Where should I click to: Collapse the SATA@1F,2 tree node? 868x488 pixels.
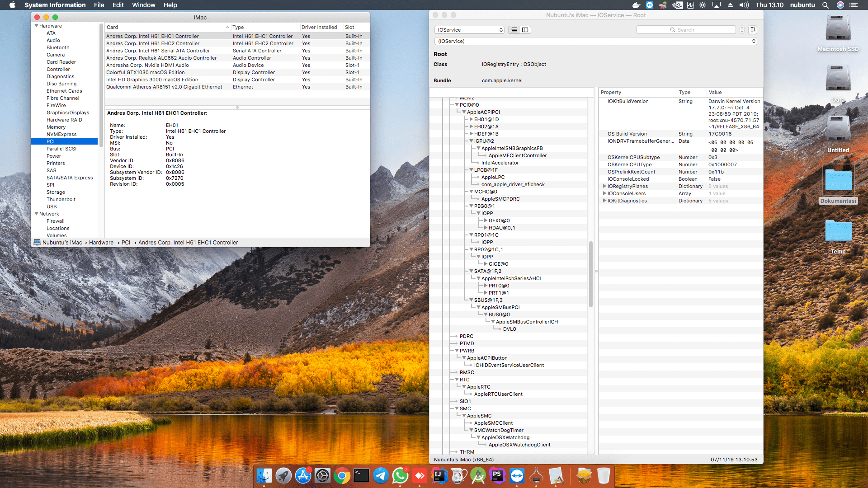point(471,271)
